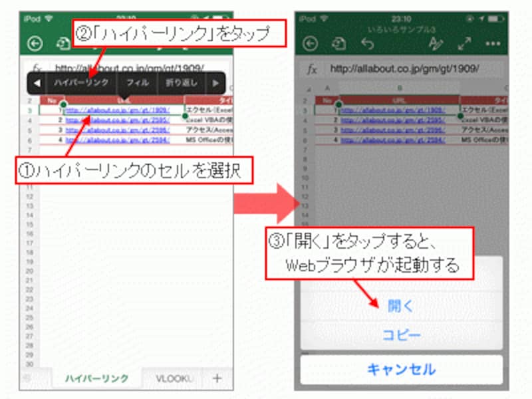Select the VLOOKU sheet tab
532x399 pixels.
(173, 378)
